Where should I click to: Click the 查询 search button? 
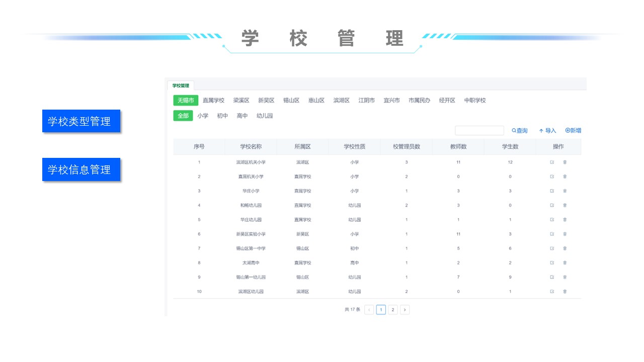(520, 131)
